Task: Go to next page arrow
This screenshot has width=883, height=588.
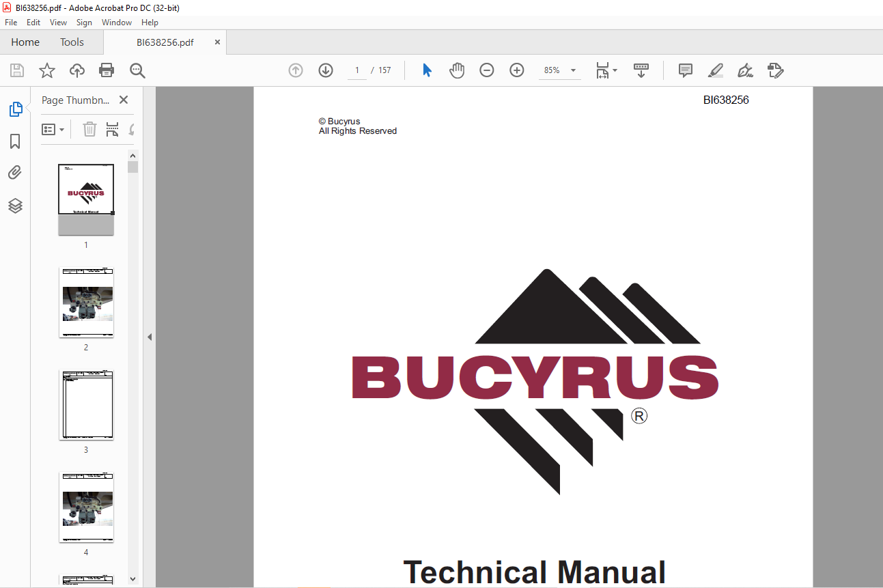Action: tap(326, 70)
